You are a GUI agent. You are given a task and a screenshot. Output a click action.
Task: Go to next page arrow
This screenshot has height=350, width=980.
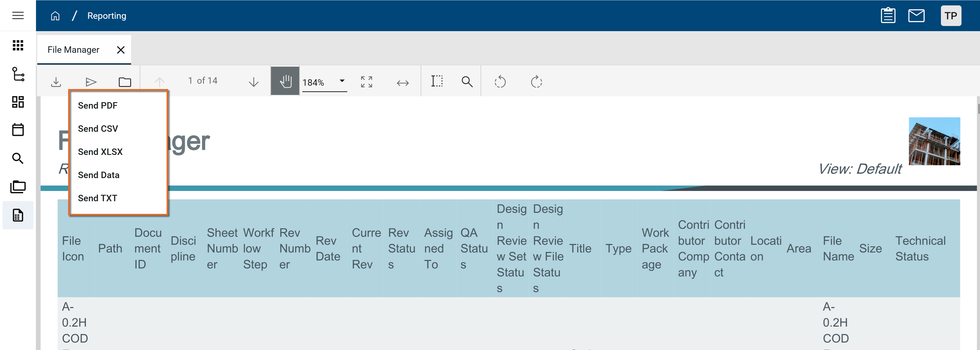[x=253, y=82]
